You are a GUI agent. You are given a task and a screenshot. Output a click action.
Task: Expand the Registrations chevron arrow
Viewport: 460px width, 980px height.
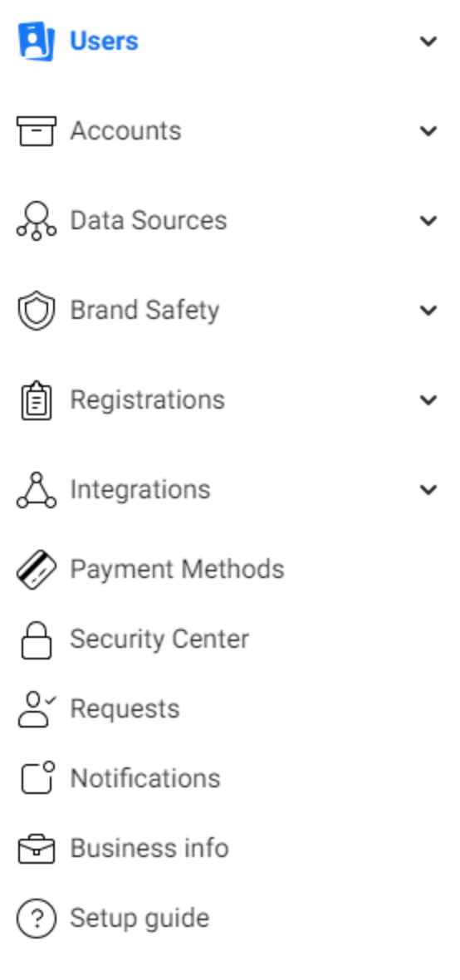428,400
